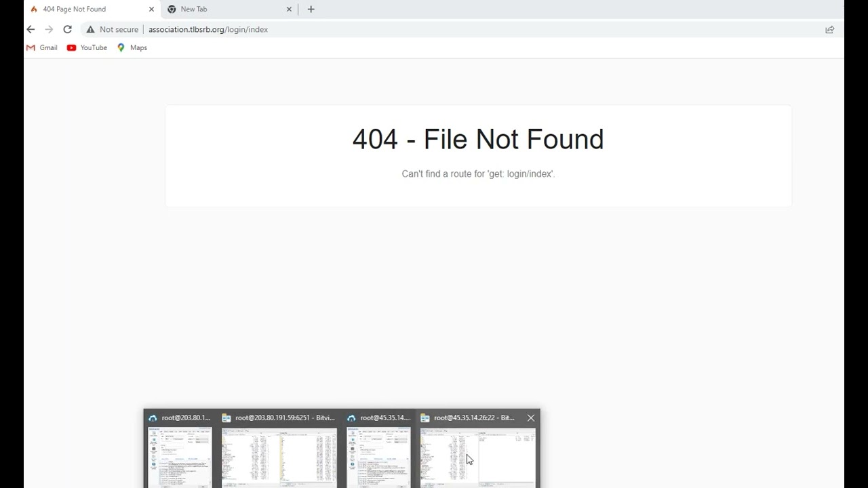Reload the current page
The width and height of the screenshot is (868, 488).
coord(67,29)
